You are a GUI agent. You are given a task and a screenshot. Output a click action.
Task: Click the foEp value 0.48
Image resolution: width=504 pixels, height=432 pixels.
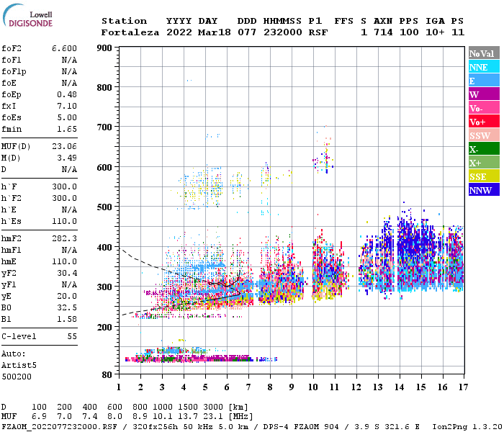tap(67, 94)
